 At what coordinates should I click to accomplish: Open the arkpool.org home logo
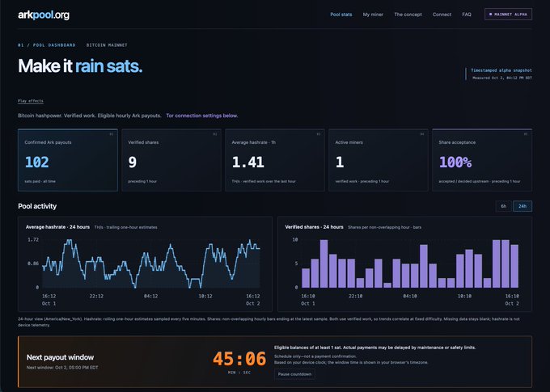click(44, 15)
